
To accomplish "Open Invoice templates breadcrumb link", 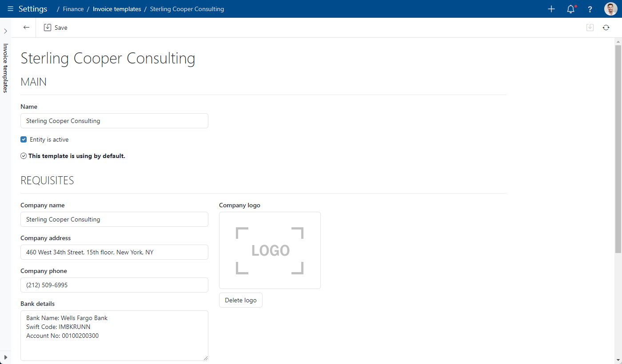I will click(117, 9).
